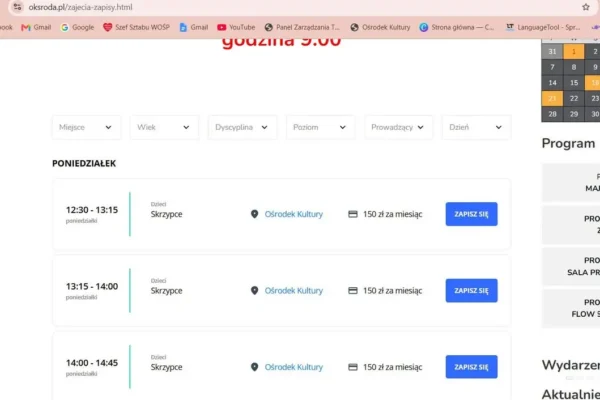The height and width of the screenshot is (400, 600).
Task: Open LanguageTool bookmark
Action: point(543,27)
